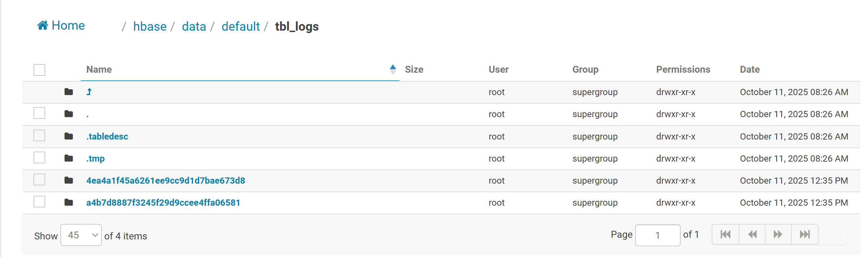Go to the previous page
Screen dimensions: 868x257
752,235
